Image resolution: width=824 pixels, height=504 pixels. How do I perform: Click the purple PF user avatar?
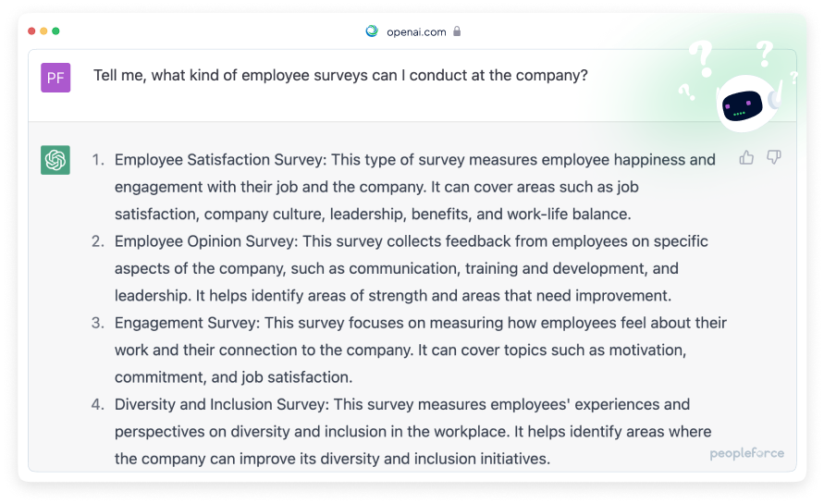(x=55, y=78)
